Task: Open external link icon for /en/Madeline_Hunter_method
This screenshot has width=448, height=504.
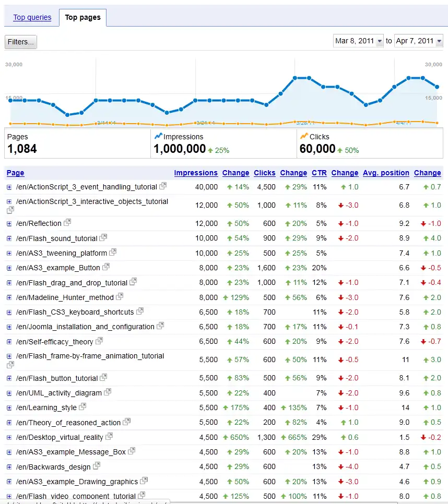Action: click(120, 297)
